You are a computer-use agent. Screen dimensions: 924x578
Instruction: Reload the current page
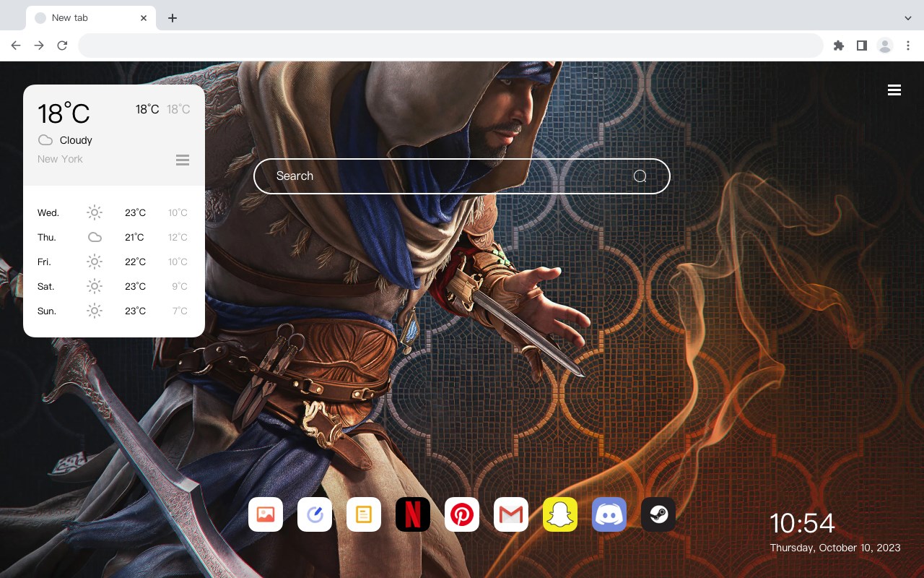pos(62,46)
